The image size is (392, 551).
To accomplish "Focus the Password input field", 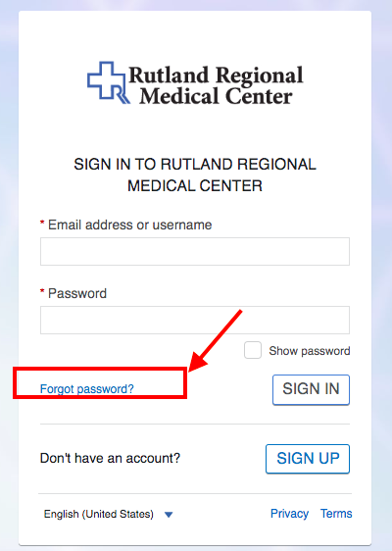I will click(195, 320).
